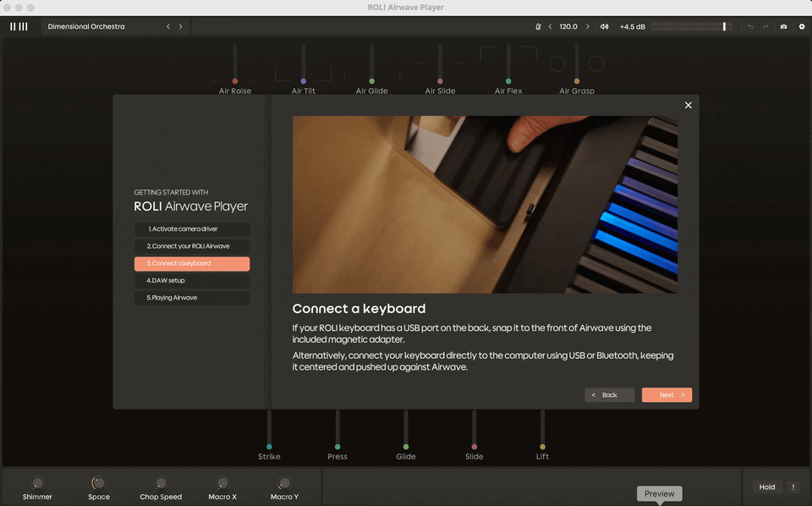Select step 1 Activate camera driver
812x506 pixels.
pos(192,229)
